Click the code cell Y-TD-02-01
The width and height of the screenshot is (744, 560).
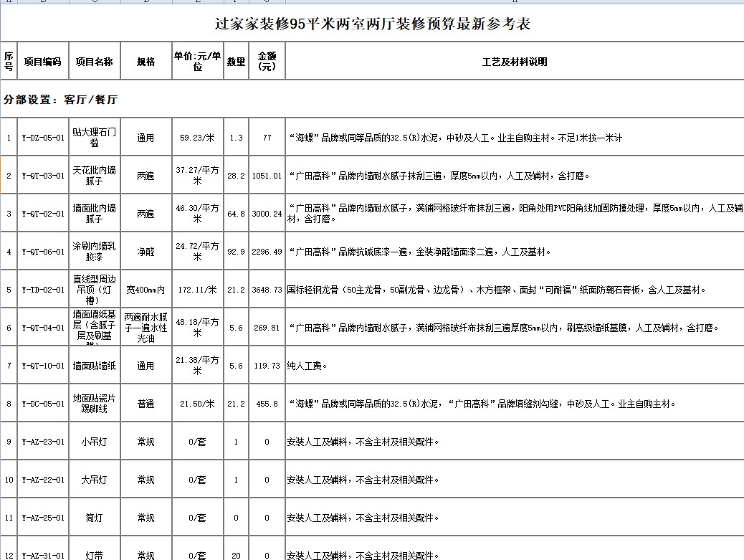coord(43,290)
